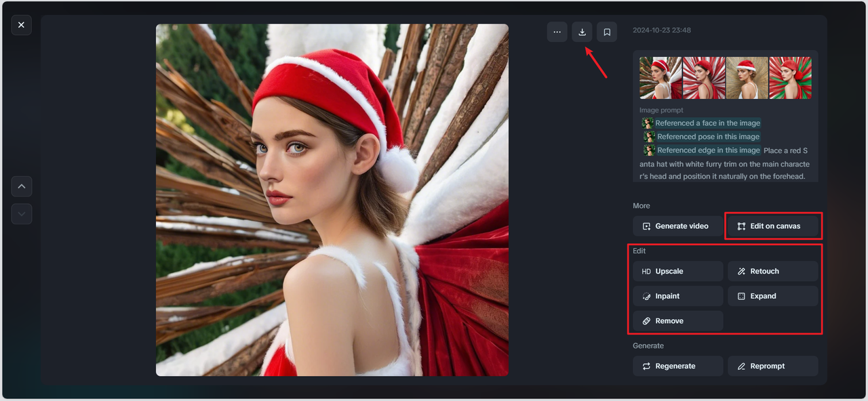Click the Retouch button
Screen dimensions: 868x401
click(x=773, y=271)
